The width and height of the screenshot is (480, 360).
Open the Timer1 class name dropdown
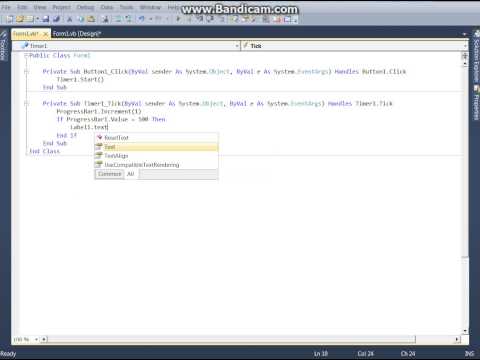(237, 46)
